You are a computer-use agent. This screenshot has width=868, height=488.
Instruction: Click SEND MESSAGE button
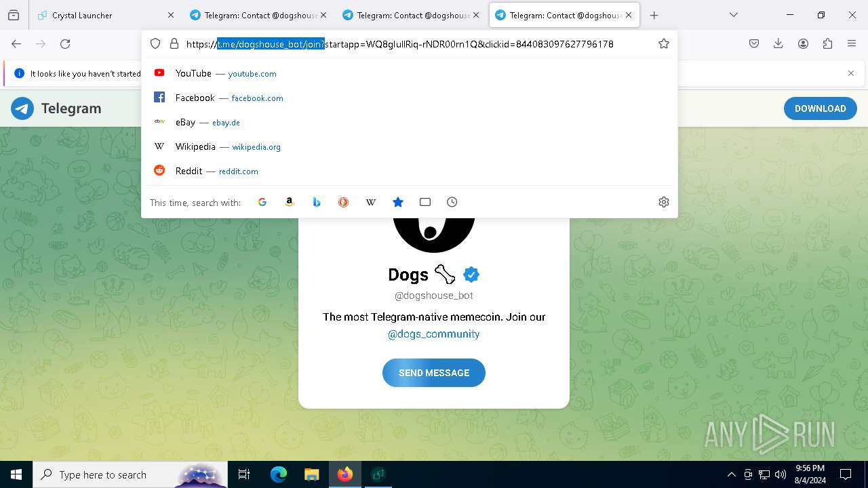point(434,373)
